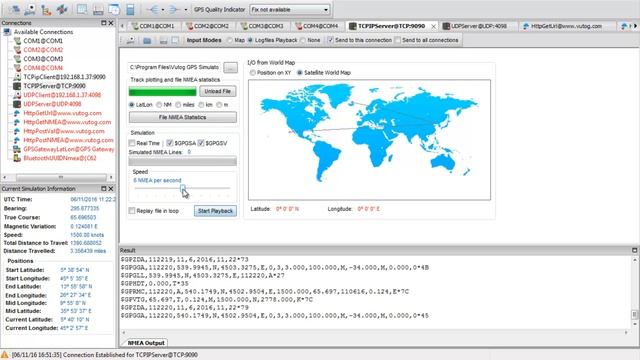Open the forward arrow history dropdown
Screen dimensions: 640x360
(186, 9)
